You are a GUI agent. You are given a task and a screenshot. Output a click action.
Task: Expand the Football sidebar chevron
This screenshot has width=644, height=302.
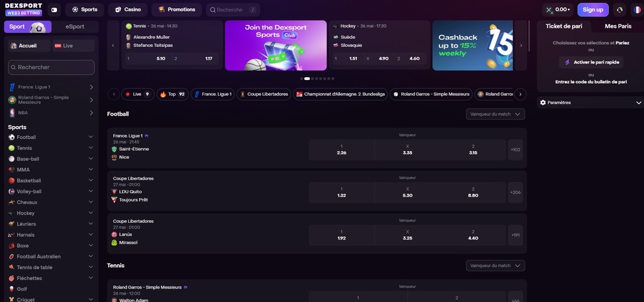point(91,137)
